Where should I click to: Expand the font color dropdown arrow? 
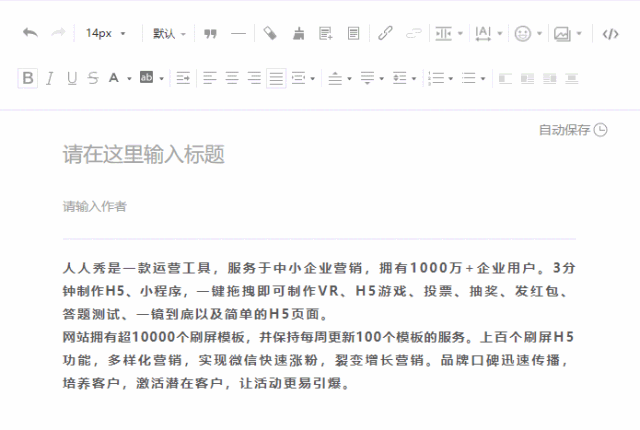[x=129, y=79]
